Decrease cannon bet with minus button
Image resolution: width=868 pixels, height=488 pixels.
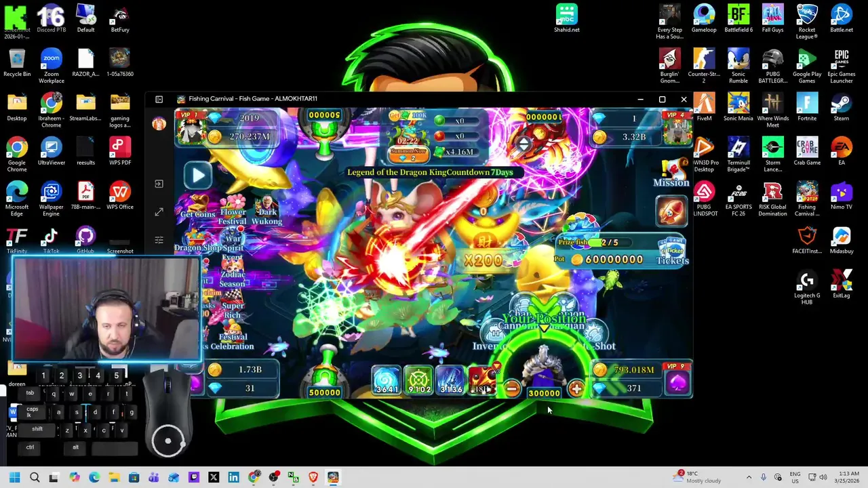[512, 388]
